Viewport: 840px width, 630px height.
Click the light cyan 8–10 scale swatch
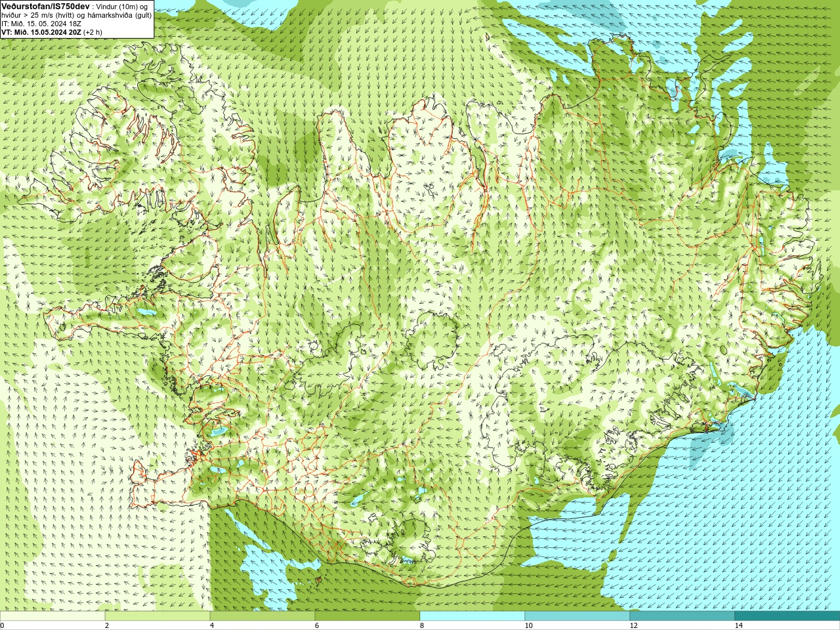(472, 616)
